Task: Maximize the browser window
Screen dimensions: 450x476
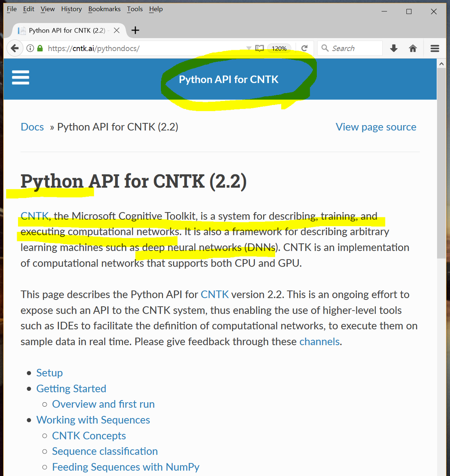Action: [x=409, y=11]
